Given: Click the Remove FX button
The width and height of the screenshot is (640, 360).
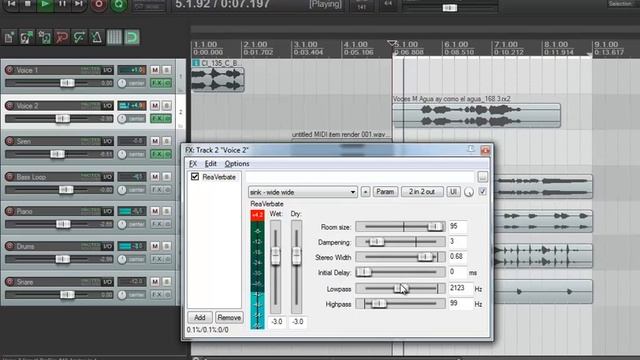Looking at the screenshot, I should (x=229, y=318).
